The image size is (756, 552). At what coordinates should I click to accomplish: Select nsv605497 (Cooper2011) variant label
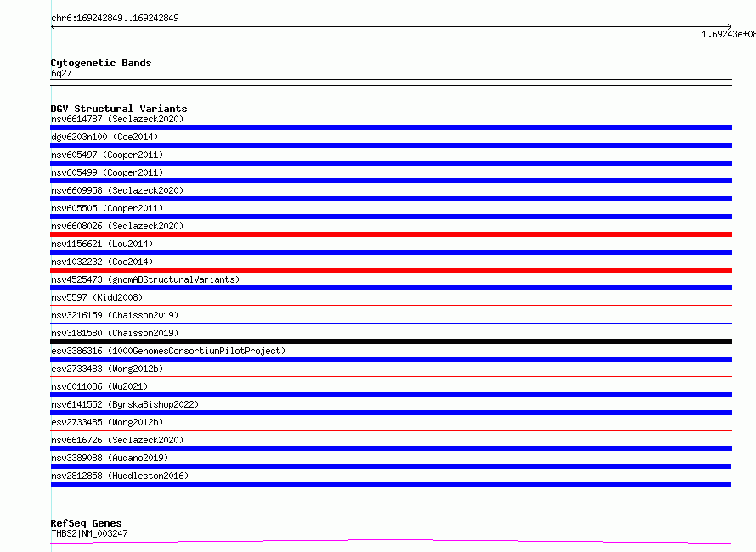click(x=107, y=155)
